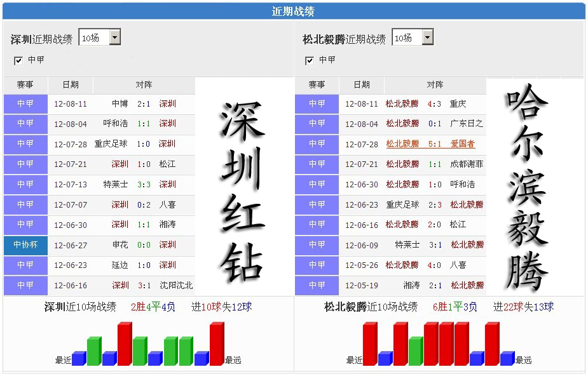The width and height of the screenshot is (588, 374).
Task: Open the 10场 dropdown for 深圳
Action: click(x=100, y=37)
